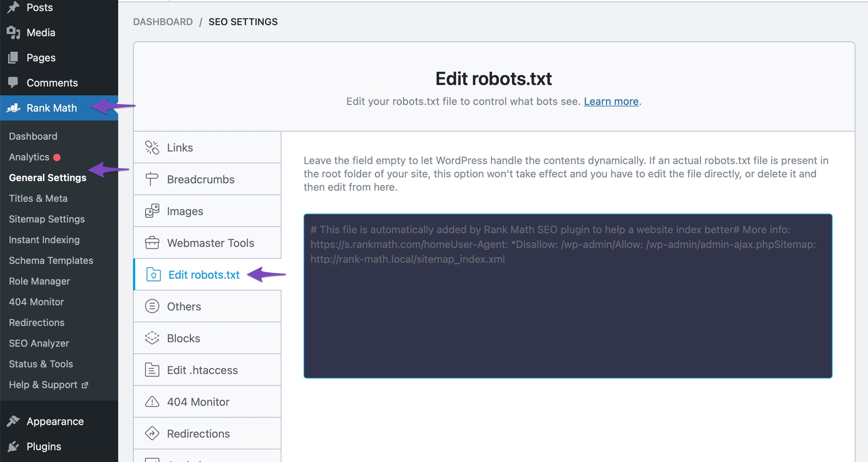This screenshot has height=462, width=868.
Task: Click the Others tab circle icon
Action: pos(152,306)
